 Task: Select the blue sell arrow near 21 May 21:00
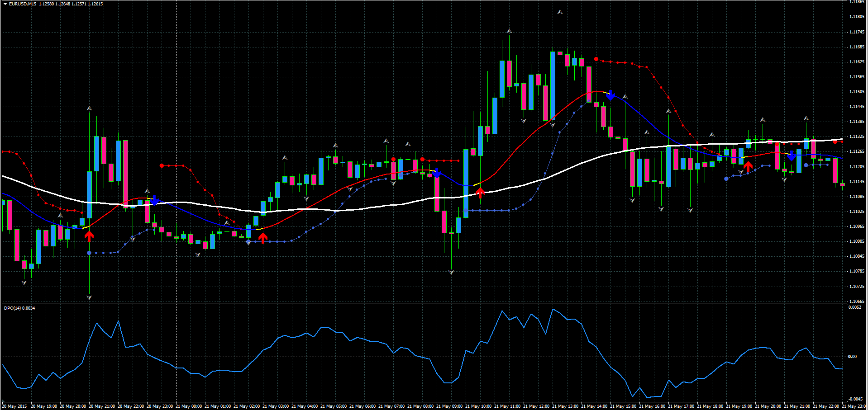click(x=791, y=156)
